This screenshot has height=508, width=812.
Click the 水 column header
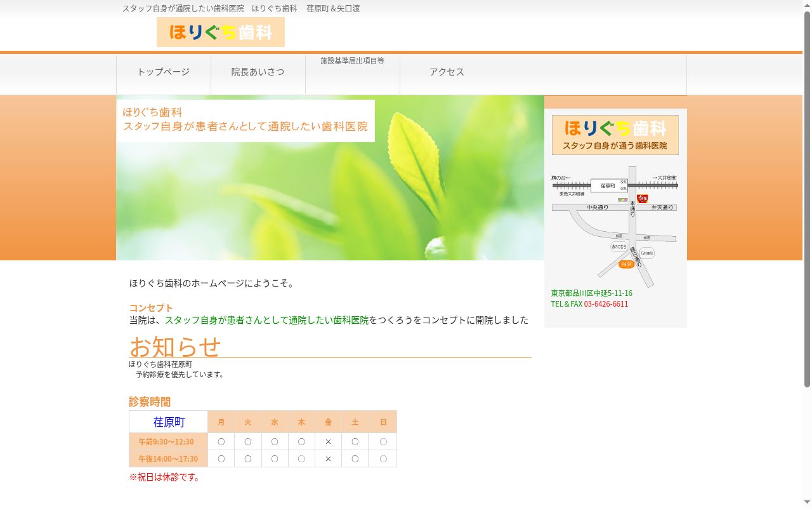pyautogui.click(x=275, y=422)
